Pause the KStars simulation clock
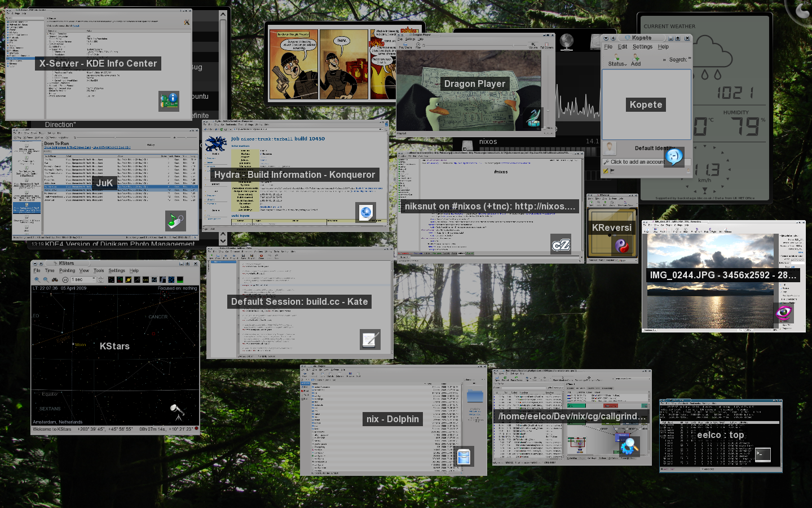The image size is (812, 508). click(65, 279)
